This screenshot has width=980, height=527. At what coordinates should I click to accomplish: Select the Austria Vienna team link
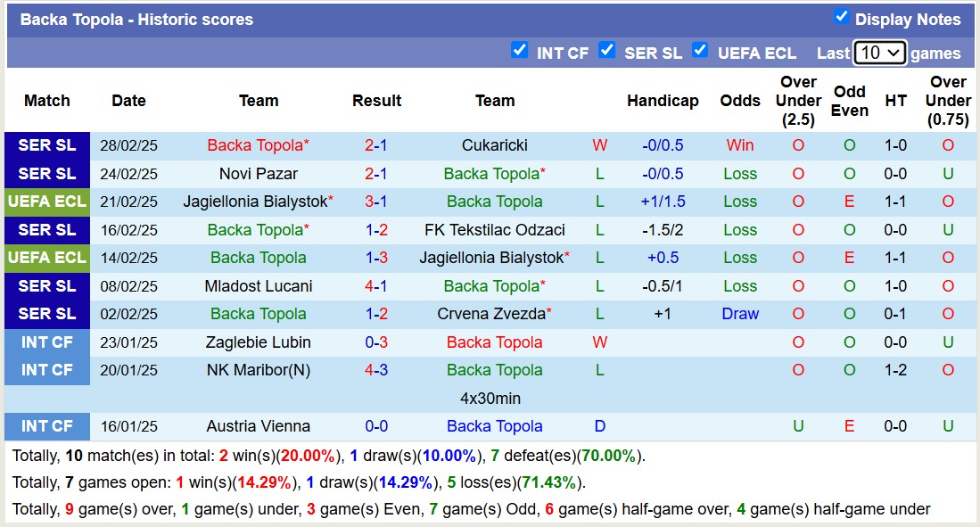click(259, 426)
